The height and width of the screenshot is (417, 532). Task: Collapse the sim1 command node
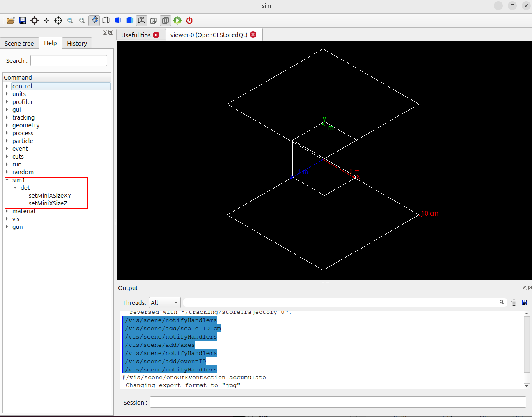pos(7,180)
